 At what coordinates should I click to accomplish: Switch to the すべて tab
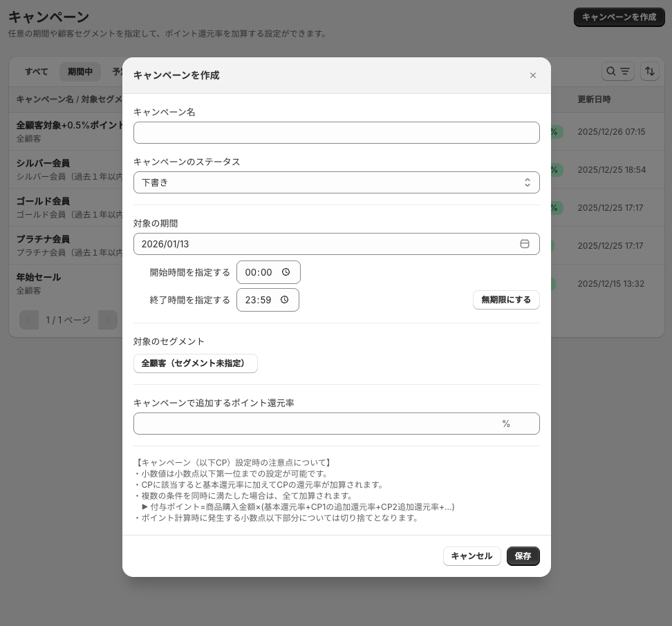click(x=37, y=72)
